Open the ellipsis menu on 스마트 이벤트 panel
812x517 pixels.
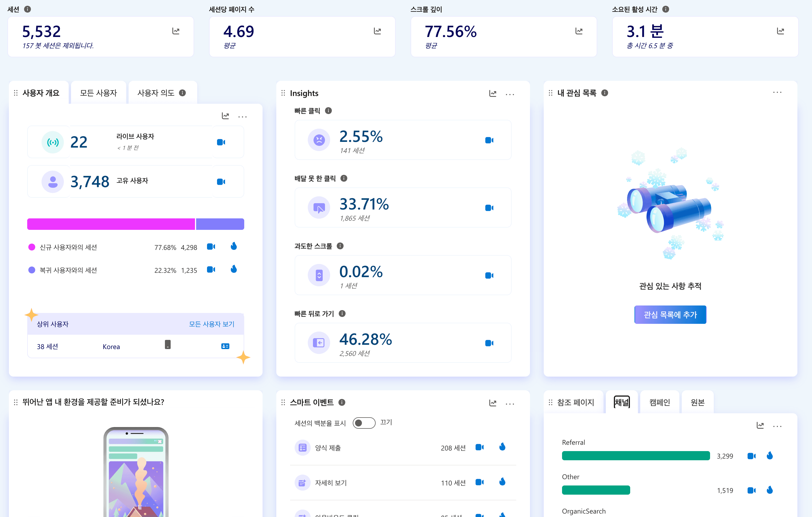[x=510, y=404]
